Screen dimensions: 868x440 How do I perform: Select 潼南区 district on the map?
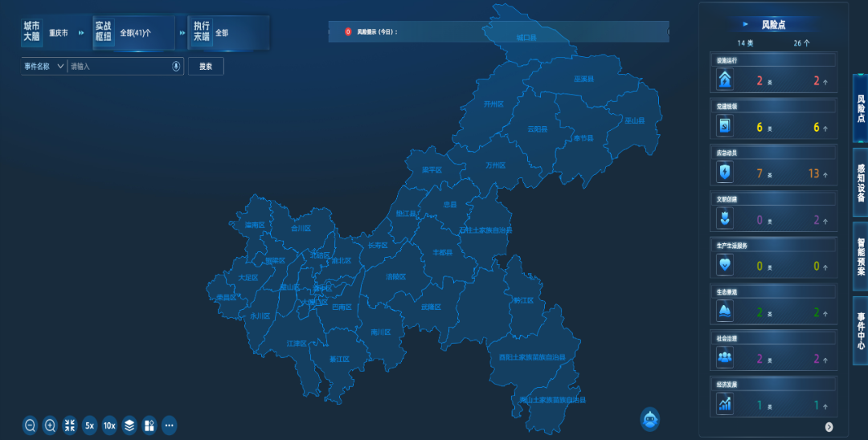[x=255, y=225]
